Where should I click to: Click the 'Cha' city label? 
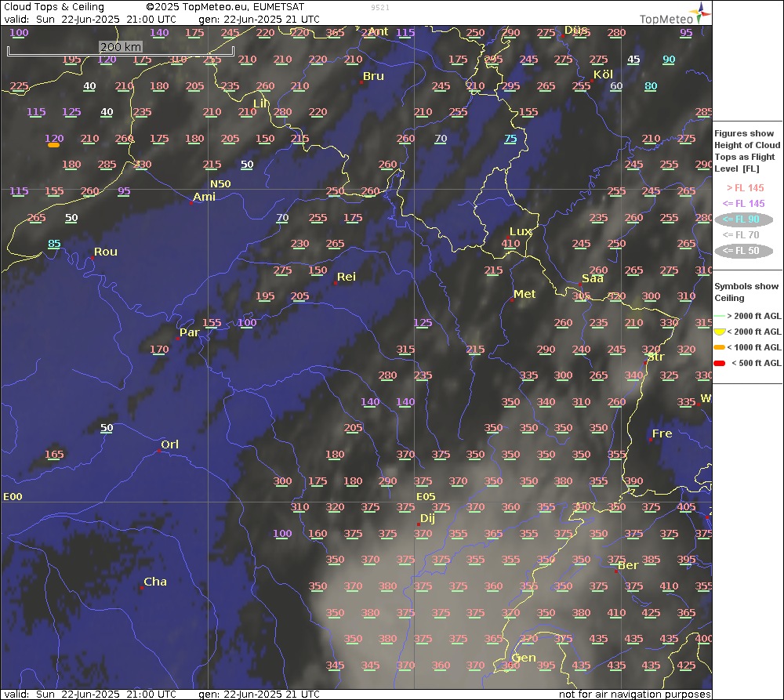pos(155,582)
